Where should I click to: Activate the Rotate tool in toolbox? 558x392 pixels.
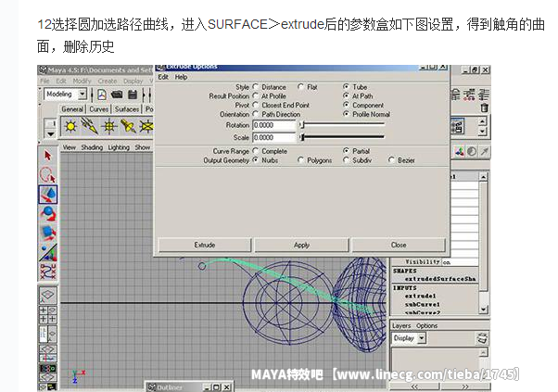[x=47, y=213]
